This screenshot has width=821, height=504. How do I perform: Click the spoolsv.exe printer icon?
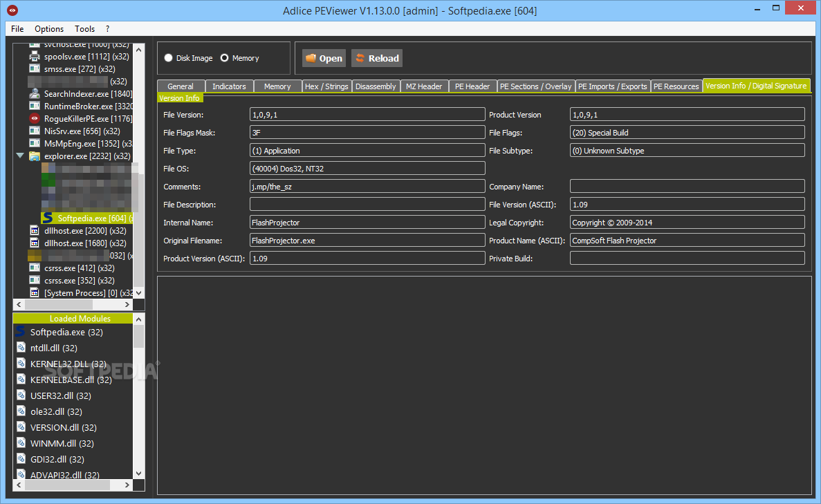tap(35, 56)
